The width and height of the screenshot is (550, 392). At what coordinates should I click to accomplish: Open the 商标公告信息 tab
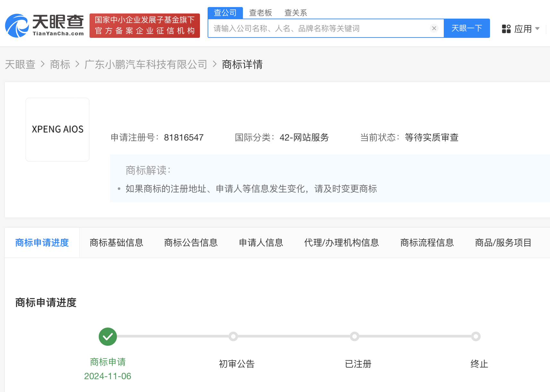point(191,243)
